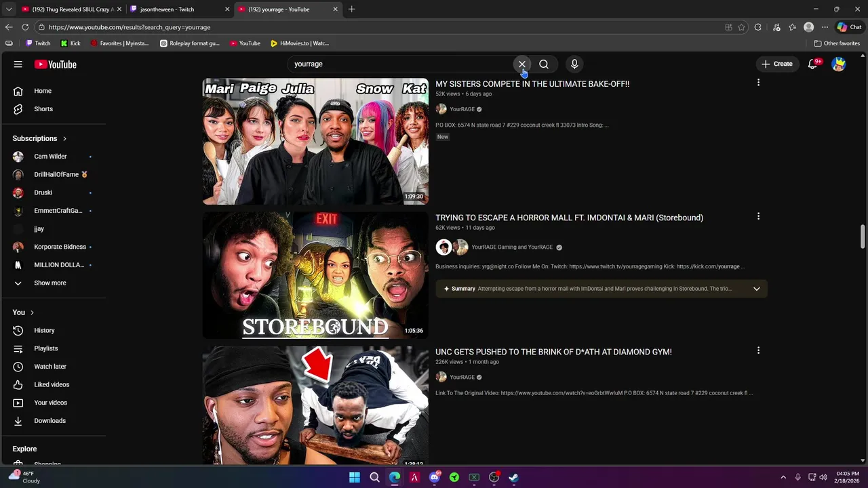Play the bake-off video thumbnail
The height and width of the screenshot is (488, 868).
(315, 141)
